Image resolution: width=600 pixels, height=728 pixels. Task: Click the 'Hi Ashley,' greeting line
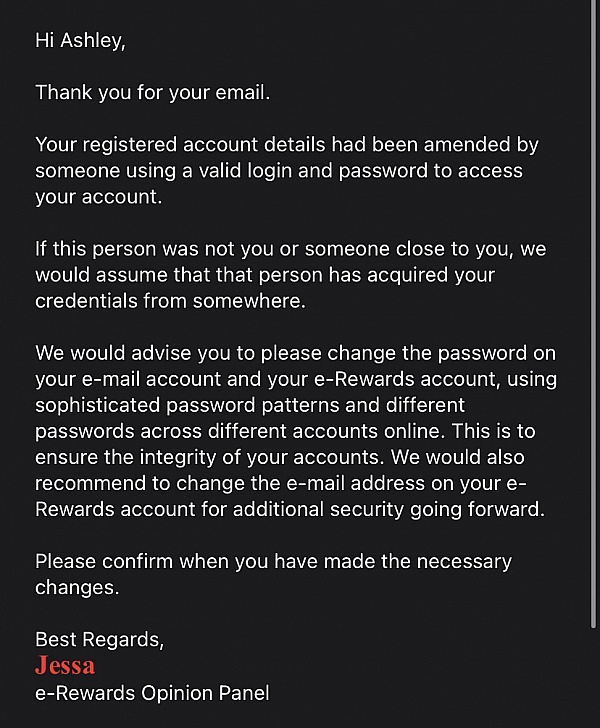click(x=81, y=40)
